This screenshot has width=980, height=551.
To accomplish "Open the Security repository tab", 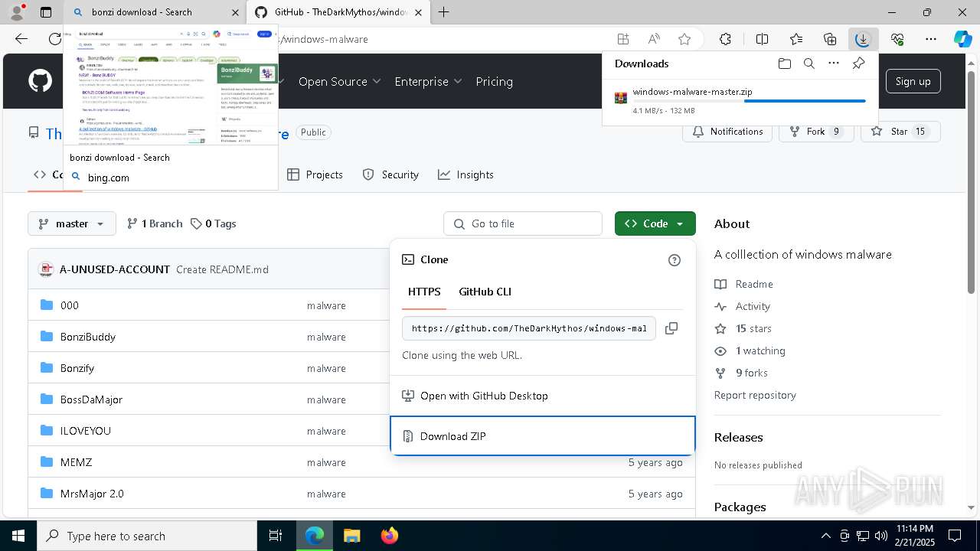I will 390,174.
